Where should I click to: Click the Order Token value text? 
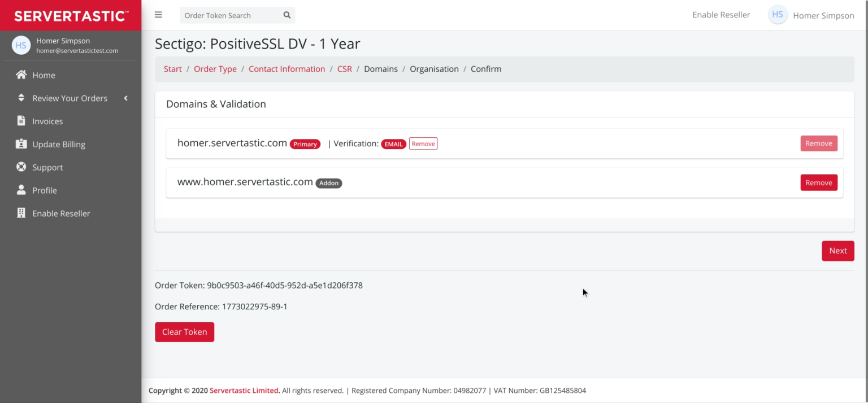(285, 286)
